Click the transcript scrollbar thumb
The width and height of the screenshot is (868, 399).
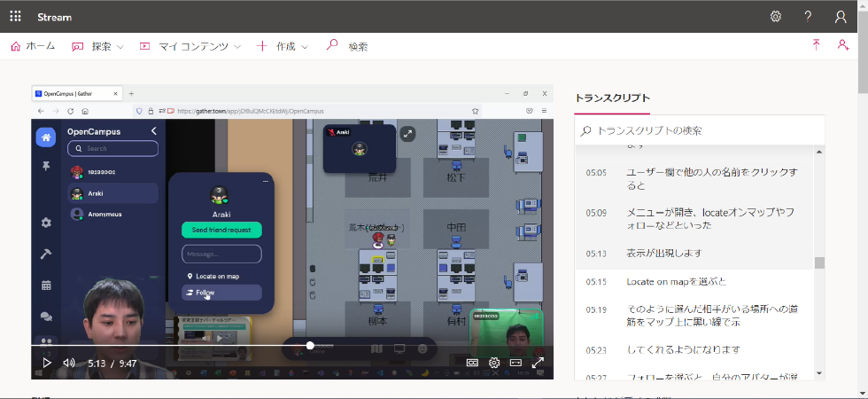click(x=819, y=262)
